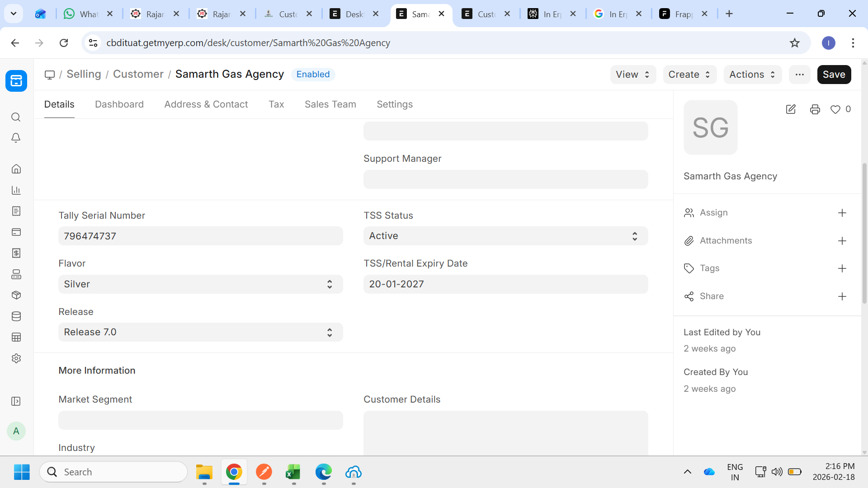Go to Customer breadcrumb link
Image resolution: width=868 pixels, height=488 pixels.
pyautogui.click(x=138, y=74)
